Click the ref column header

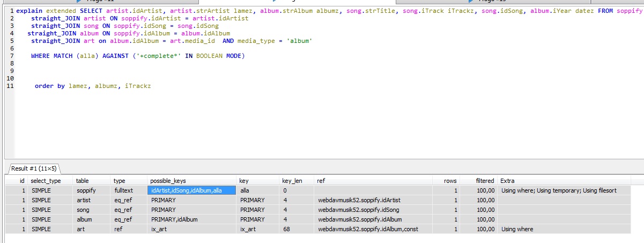click(373, 181)
